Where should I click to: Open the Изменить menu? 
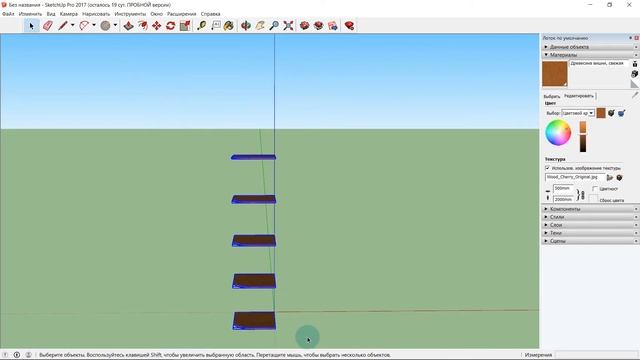point(30,14)
